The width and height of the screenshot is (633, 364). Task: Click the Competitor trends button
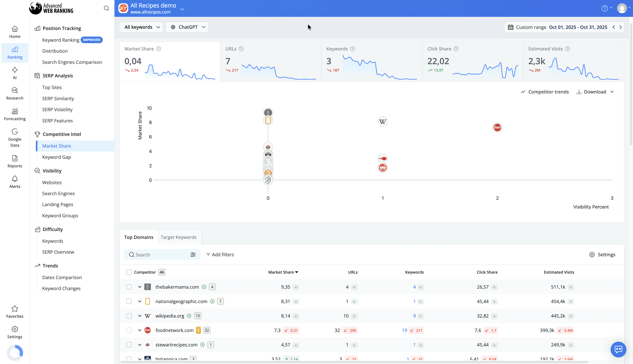click(545, 92)
